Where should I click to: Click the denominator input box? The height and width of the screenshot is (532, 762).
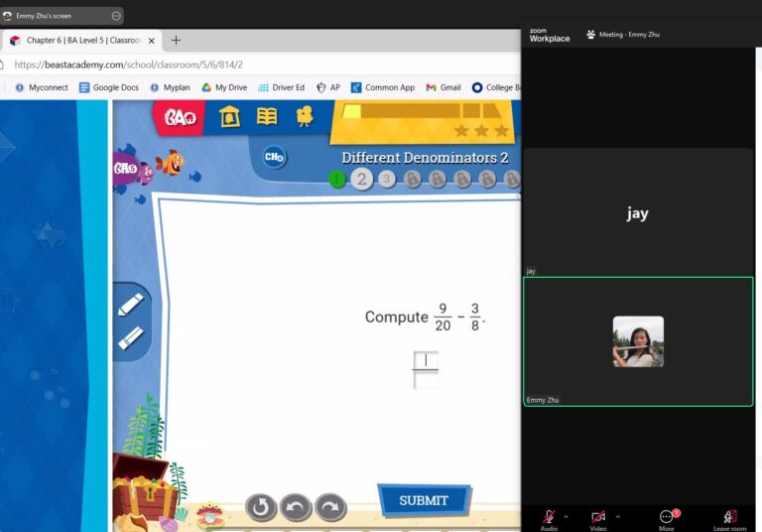(426, 380)
